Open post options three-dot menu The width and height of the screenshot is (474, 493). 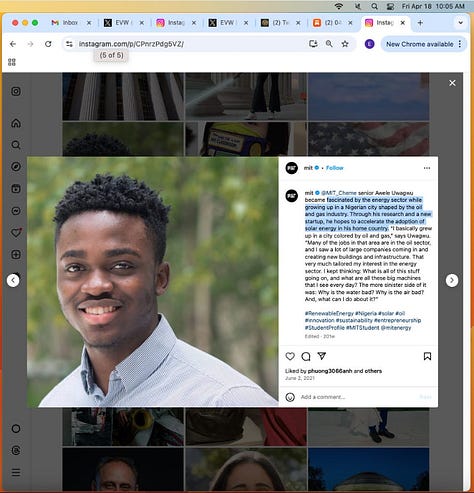click(x=427, y=168)
